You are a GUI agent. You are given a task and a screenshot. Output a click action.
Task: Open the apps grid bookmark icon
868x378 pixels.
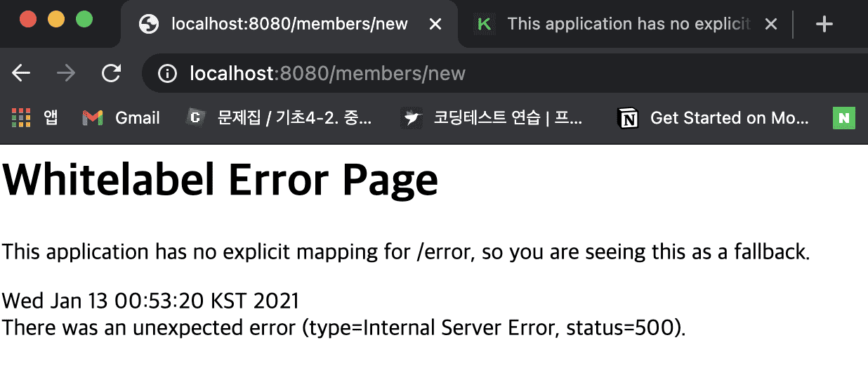pyautogui.click(x=22, y=118)
